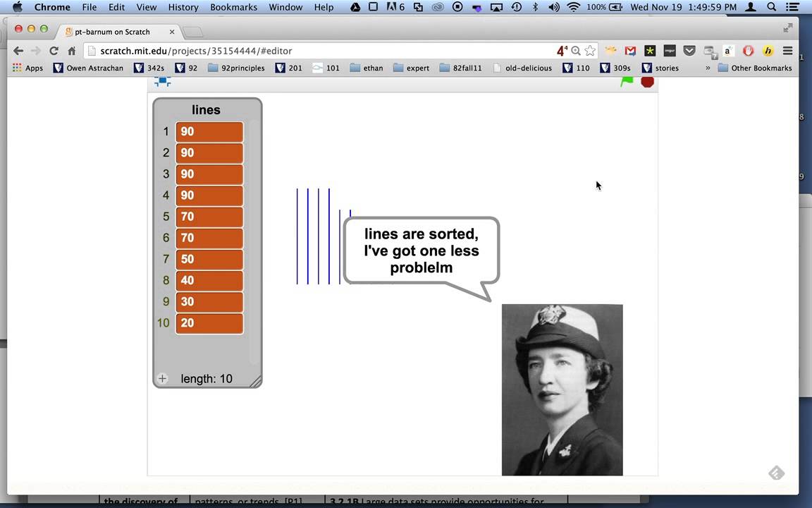The height and width of the screenshot is (508, 812).
Task: Show hidden bookmarks with double chevron
Action: [708, 68]
